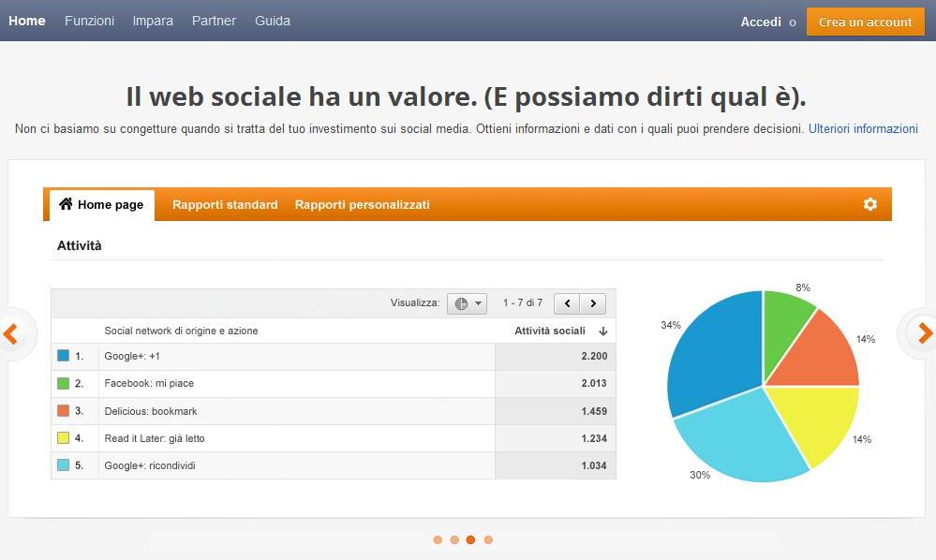Screen dimensions: 936x560
Task: Switch to Rapporti standard tab
Action: click(225, 204)
